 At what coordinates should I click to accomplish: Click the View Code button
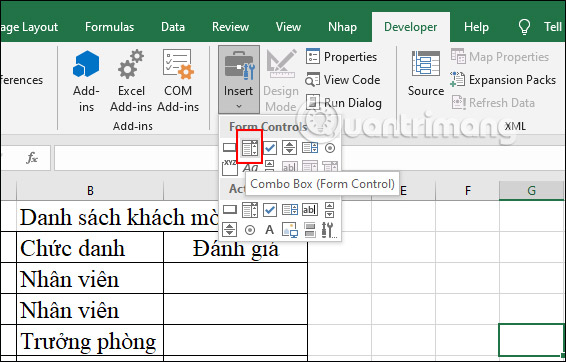pyautogui.click(x=343, y=80)
